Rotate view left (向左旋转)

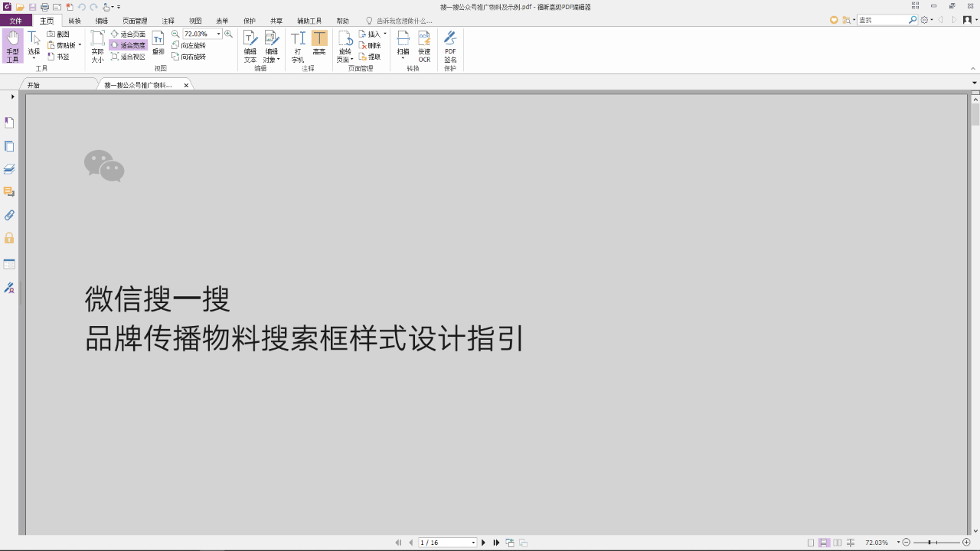(188, 45)
